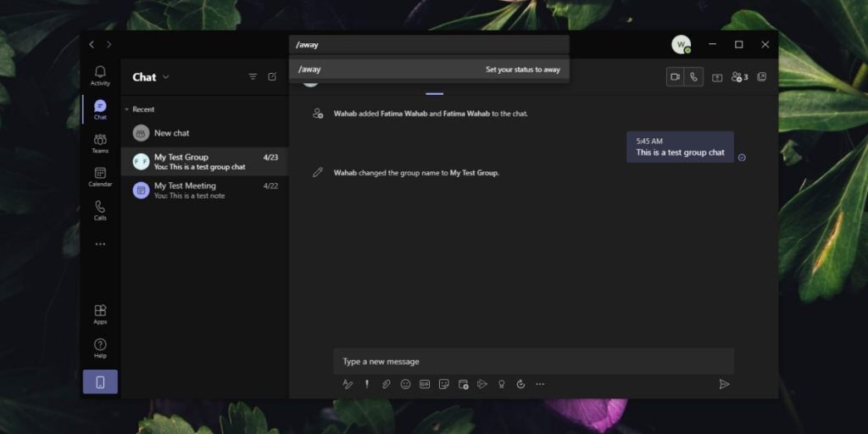
Task: Mark message as important with exclamation icon
Action: click(x=367, y=384)
